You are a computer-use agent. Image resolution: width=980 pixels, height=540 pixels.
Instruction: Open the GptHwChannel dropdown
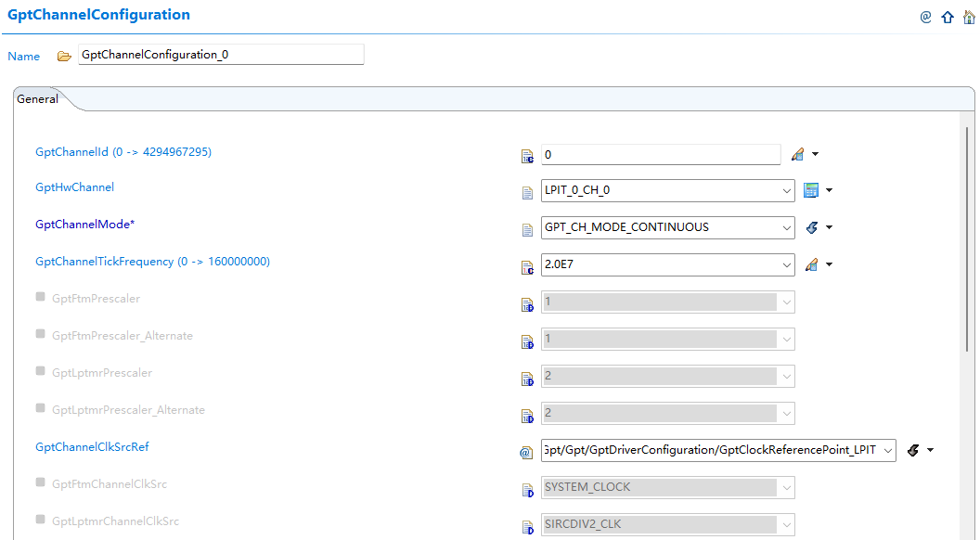point(786,189)
